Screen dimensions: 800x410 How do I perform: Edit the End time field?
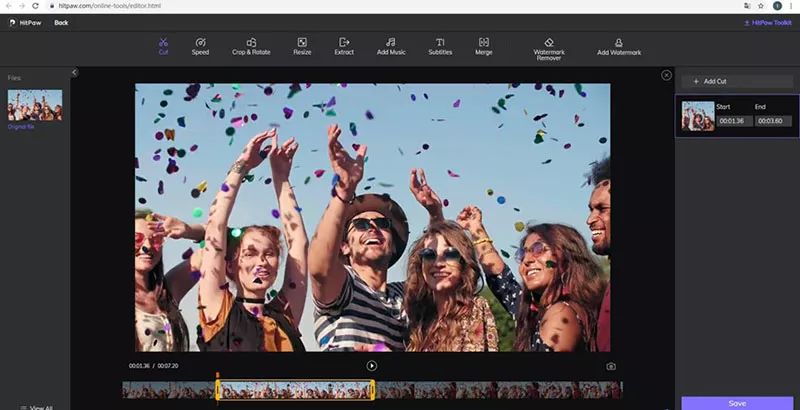[770, 121]
